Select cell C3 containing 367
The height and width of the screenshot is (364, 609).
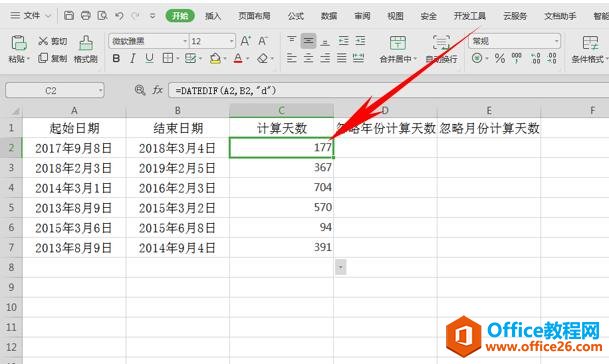coord(281,168)
